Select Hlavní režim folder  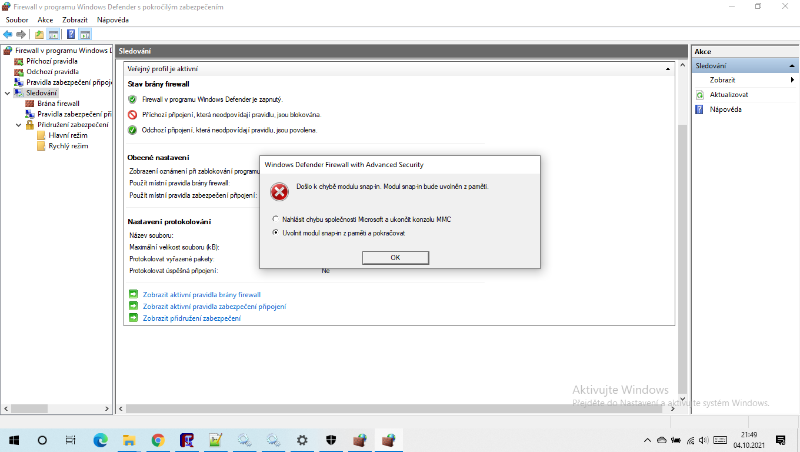pos(68,135)
